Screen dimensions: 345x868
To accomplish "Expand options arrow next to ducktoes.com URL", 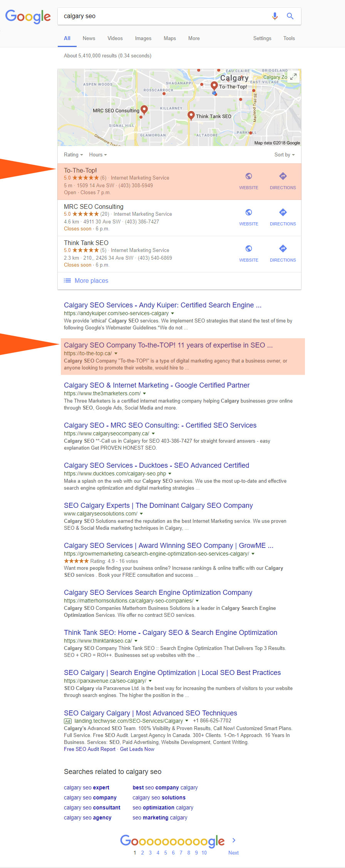I will (x=170, y=474).
